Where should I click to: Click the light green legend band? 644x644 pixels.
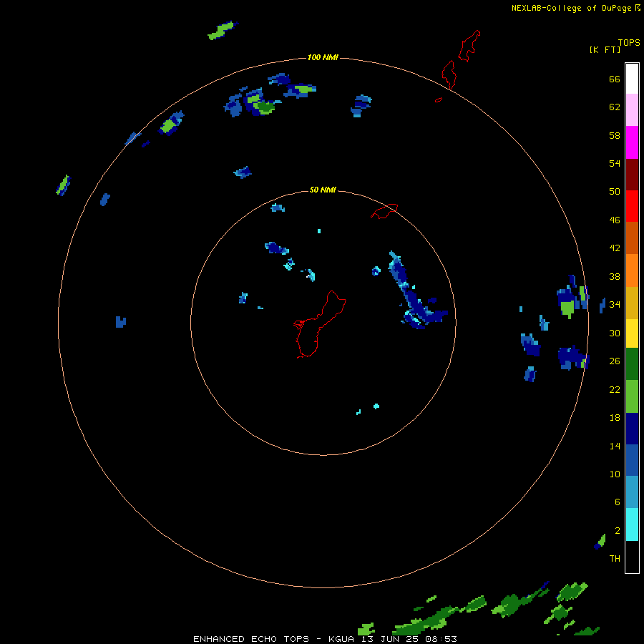(x=632, y=396)
